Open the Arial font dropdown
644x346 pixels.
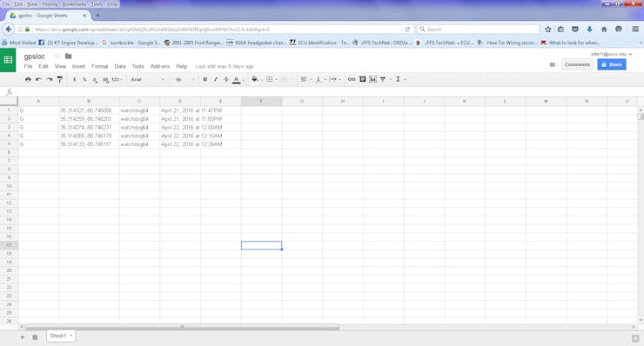(147, 79)
